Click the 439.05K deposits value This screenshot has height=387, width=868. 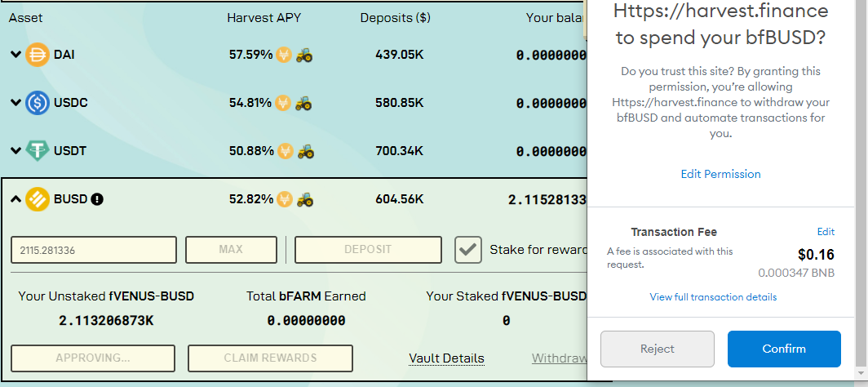(399, 55)
